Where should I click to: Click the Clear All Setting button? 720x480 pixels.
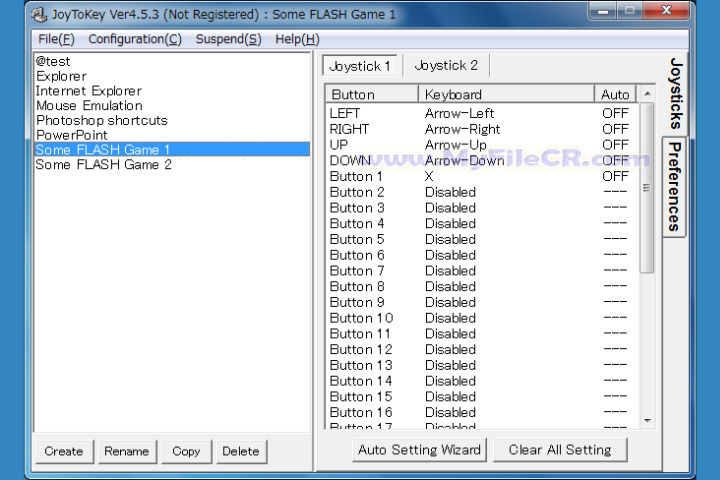tap(560, 450)
